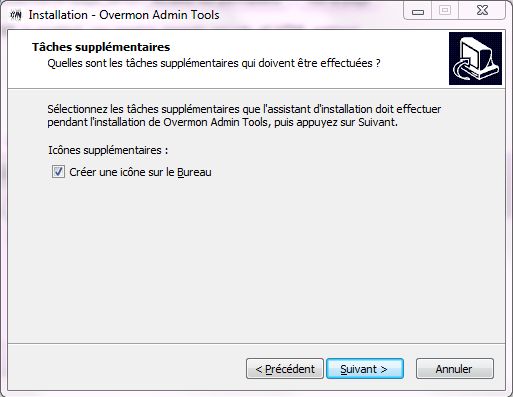Close the Overmon Admin Tools installer
This screenshot has width=513, height=397.
(482, 11)
